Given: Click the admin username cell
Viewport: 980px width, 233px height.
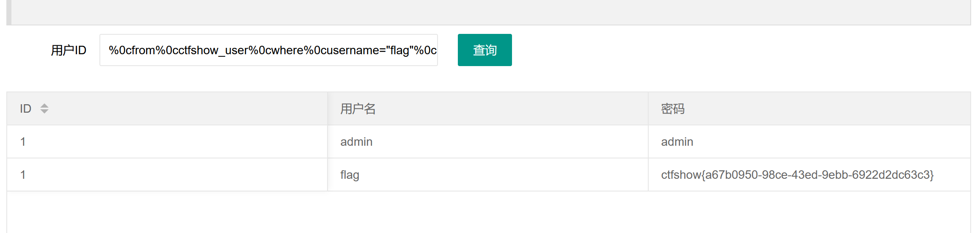Looking at the screenshot, I should tap(356, 142).
